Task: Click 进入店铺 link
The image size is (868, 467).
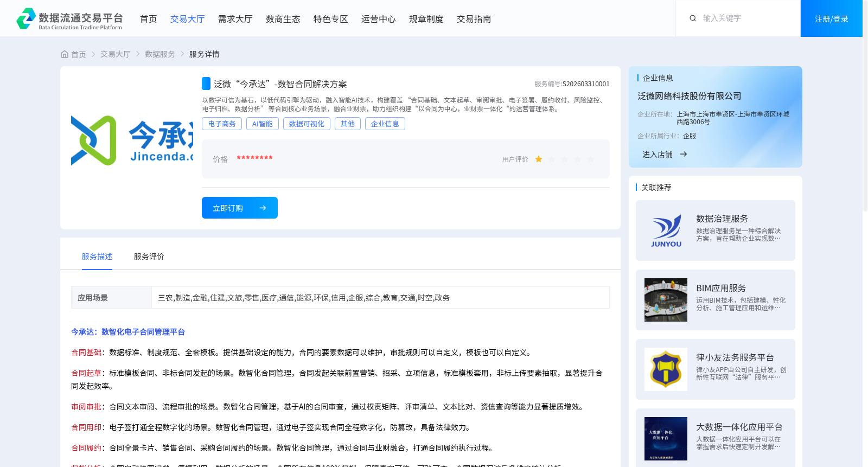Action: coord(658,155)
